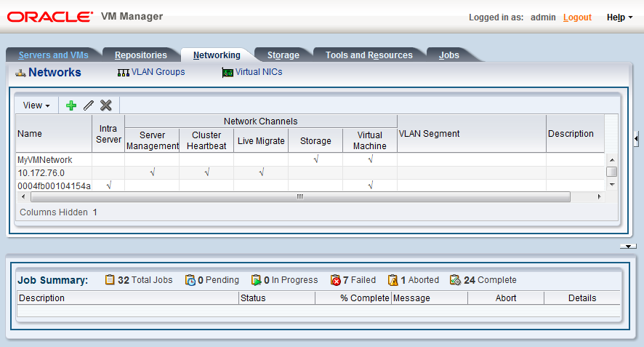Click the Logout link

[x=577, y=17]
